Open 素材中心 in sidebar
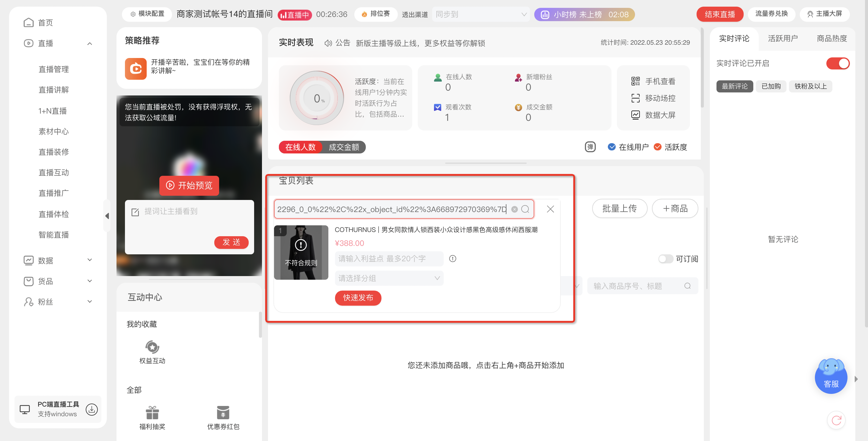The width and height of the screenshot is (868, 441). tap(54, 131)
